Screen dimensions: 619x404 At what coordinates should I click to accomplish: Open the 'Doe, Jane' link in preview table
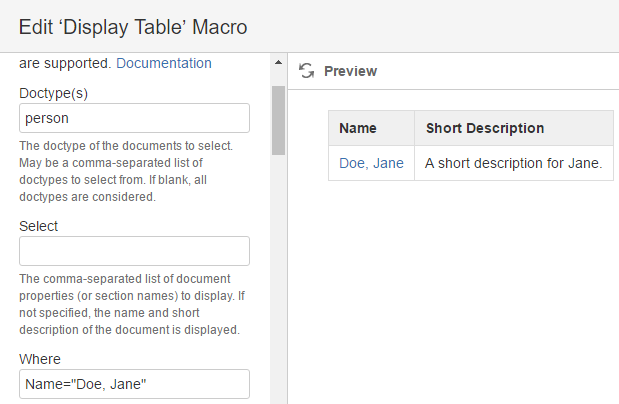click(x=371, y=163)
